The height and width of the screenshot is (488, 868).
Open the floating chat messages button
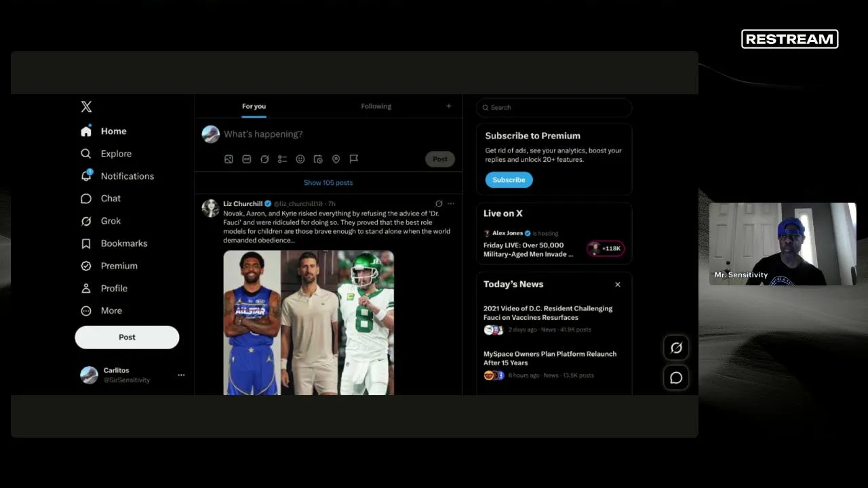pyautogui.click(x=676, y=378)
